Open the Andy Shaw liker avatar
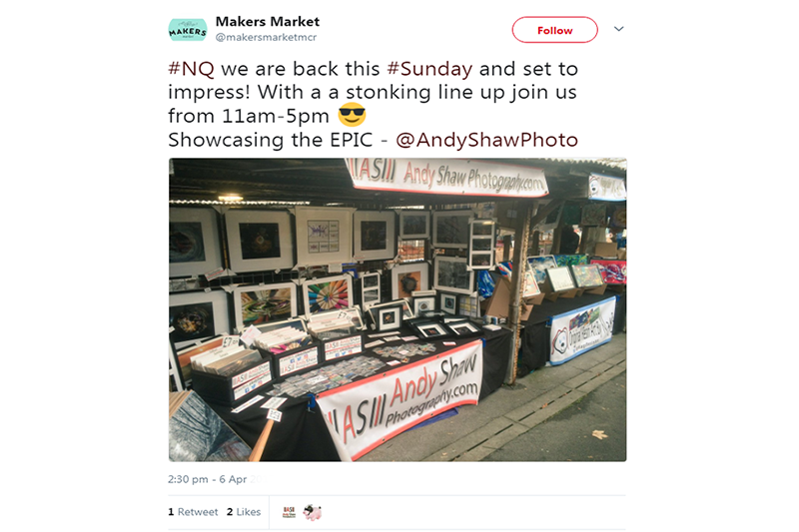This screenshot has width=799, height=532. (289, 512)
